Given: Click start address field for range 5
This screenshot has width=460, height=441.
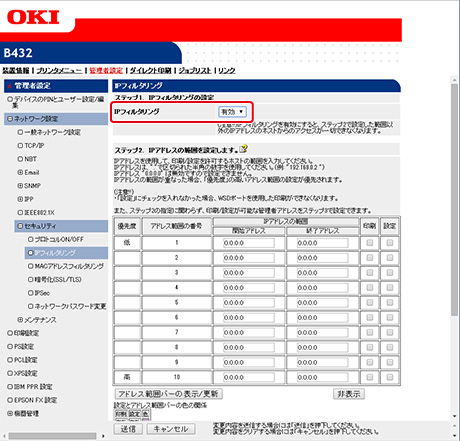Looking at the screenshot, I should tap(249, 303).
